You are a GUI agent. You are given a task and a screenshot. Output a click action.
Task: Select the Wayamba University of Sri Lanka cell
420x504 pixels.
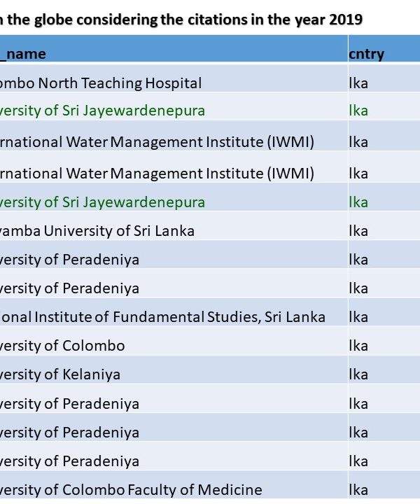point(97,231)
